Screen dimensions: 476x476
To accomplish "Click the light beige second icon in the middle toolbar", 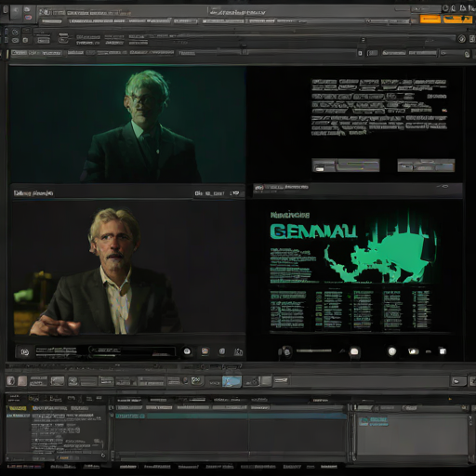I will pos(22,381).
